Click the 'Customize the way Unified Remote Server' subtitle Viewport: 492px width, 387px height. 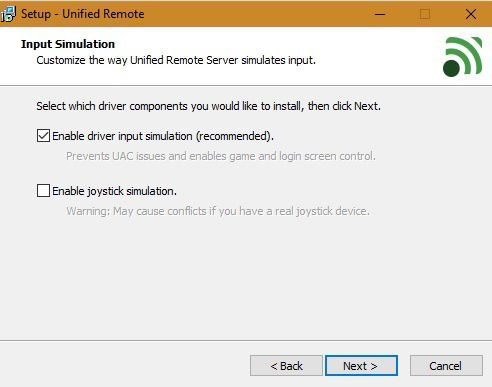pyautogui.click(x=176, y=60)
